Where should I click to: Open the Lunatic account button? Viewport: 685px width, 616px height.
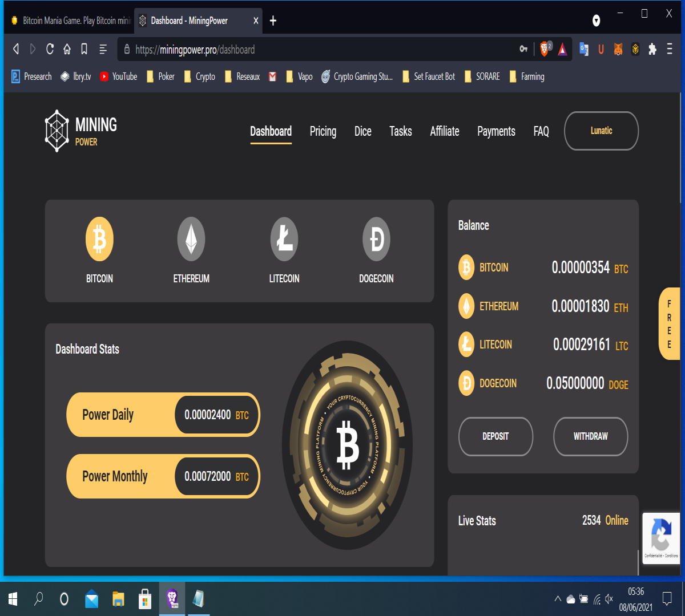pyautogui.click(x=601, y=131)
